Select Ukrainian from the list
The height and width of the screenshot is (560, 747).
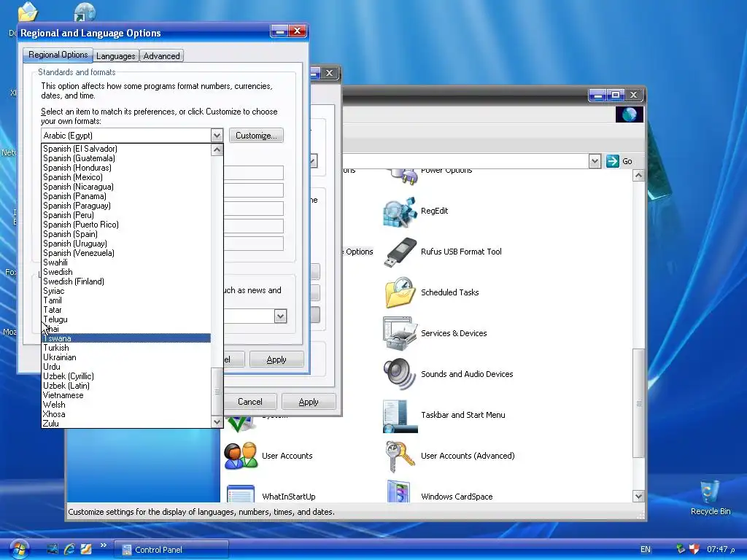pos(126,357)
